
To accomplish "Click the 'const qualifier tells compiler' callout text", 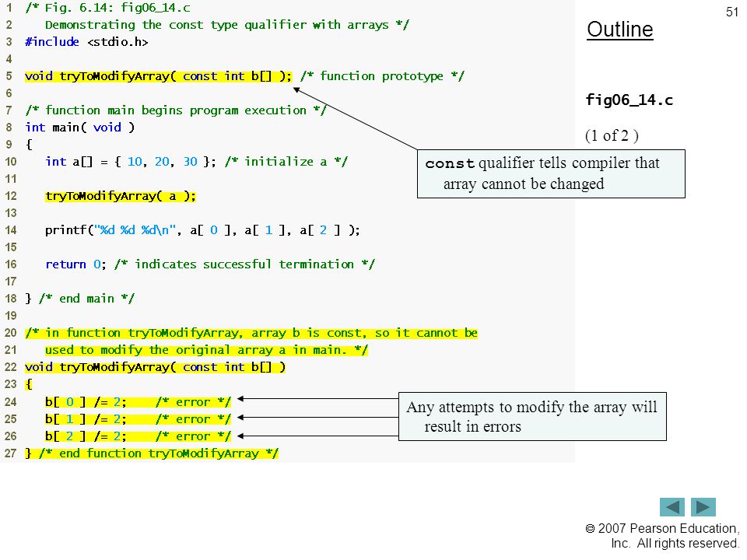I will tap(542, 173).
